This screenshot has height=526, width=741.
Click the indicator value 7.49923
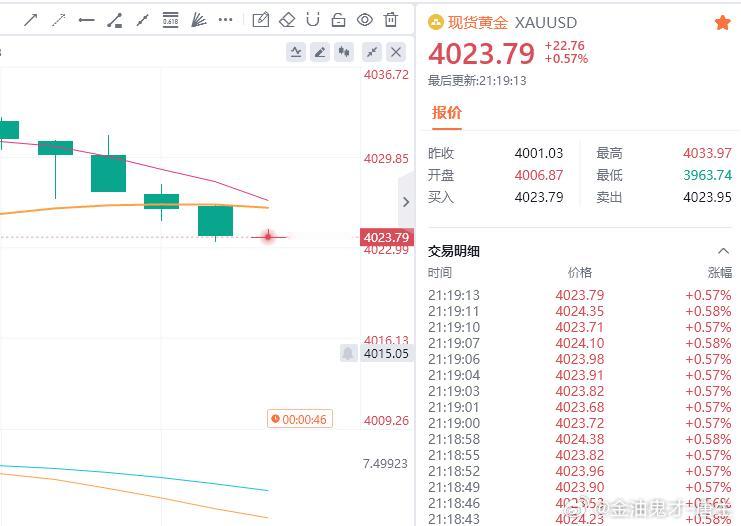click(x=385, y=464)
